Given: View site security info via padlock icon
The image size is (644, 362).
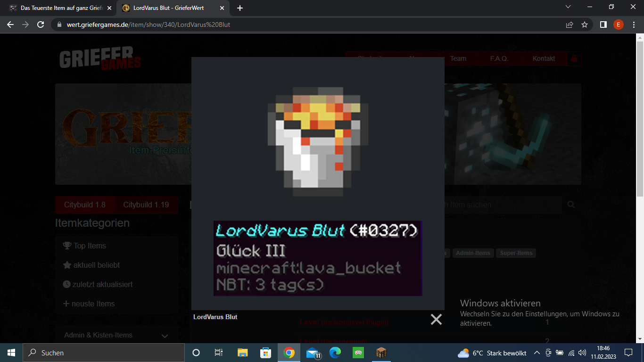Looking at the screenshot, I should pos(59,25).
